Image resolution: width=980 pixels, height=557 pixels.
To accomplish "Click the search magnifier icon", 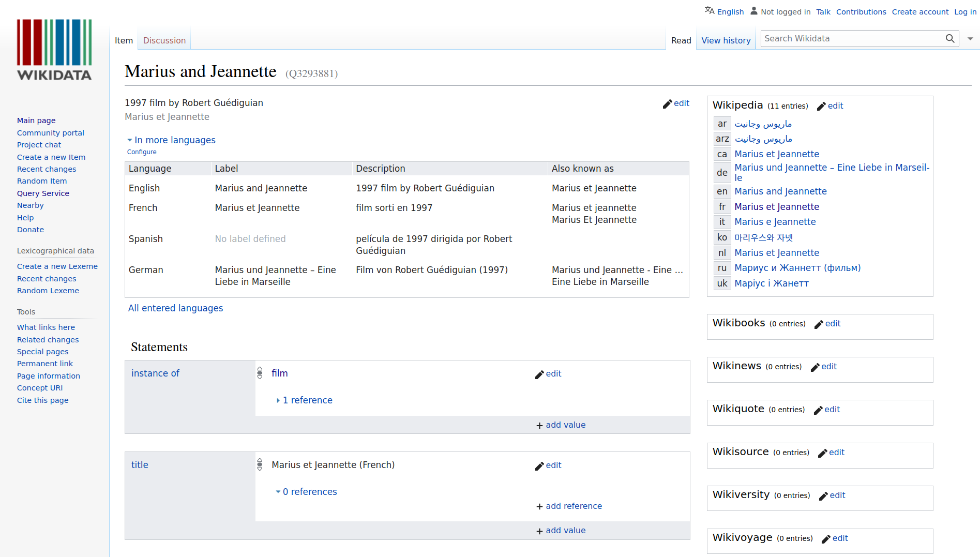I will (x=949, y=39).
